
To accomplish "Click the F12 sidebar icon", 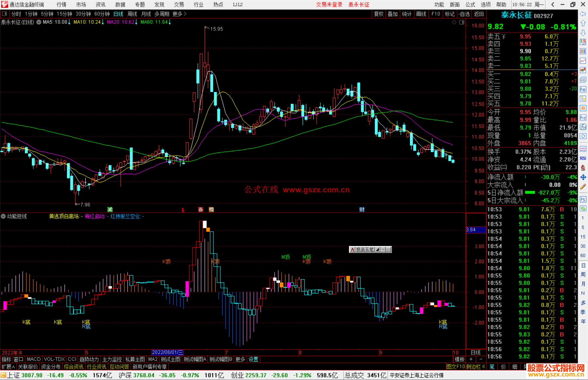I will coord(583,118).
